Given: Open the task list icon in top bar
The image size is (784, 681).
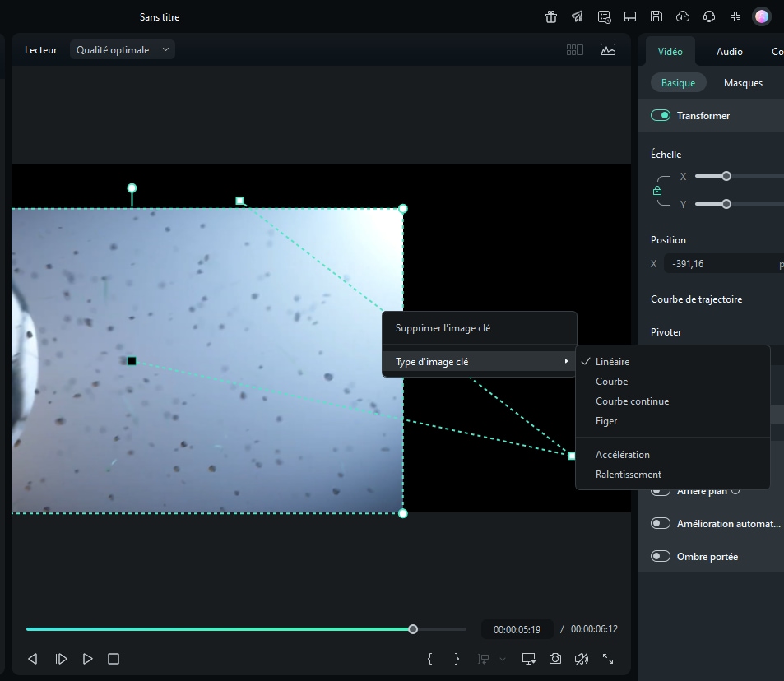Looking at the screenshot, I should (604, 17).
